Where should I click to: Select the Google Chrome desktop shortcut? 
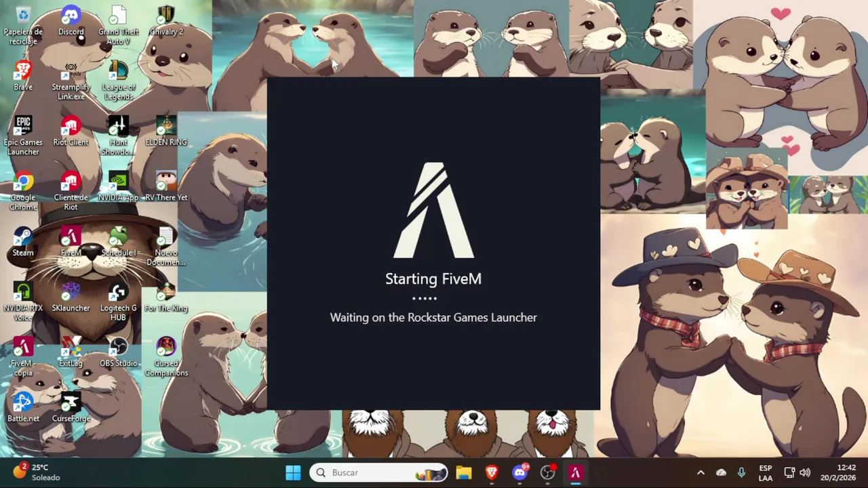coord(23,192)
